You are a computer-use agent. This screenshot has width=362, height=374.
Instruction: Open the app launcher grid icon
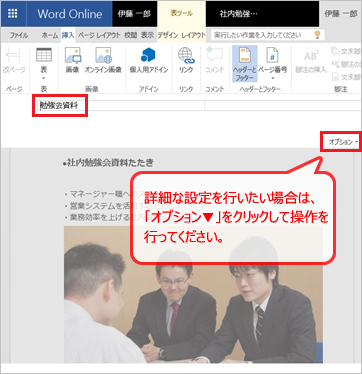(x=13, y=14)
